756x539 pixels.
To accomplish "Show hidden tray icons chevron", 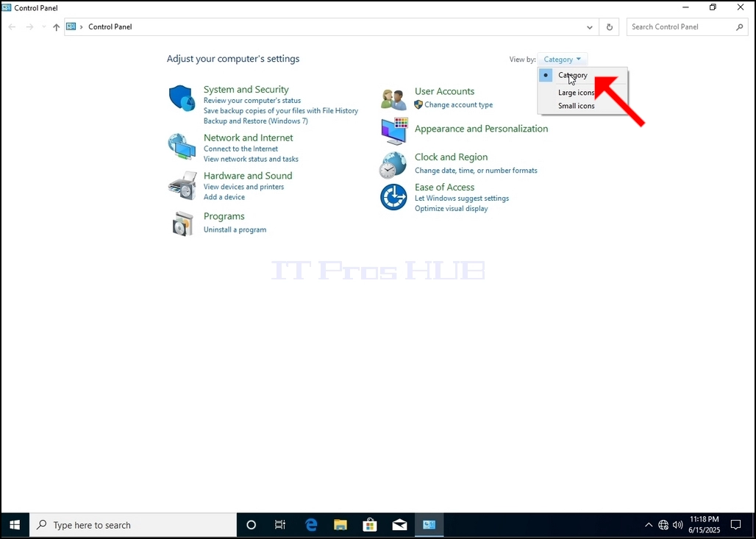I will coord(649,525).
